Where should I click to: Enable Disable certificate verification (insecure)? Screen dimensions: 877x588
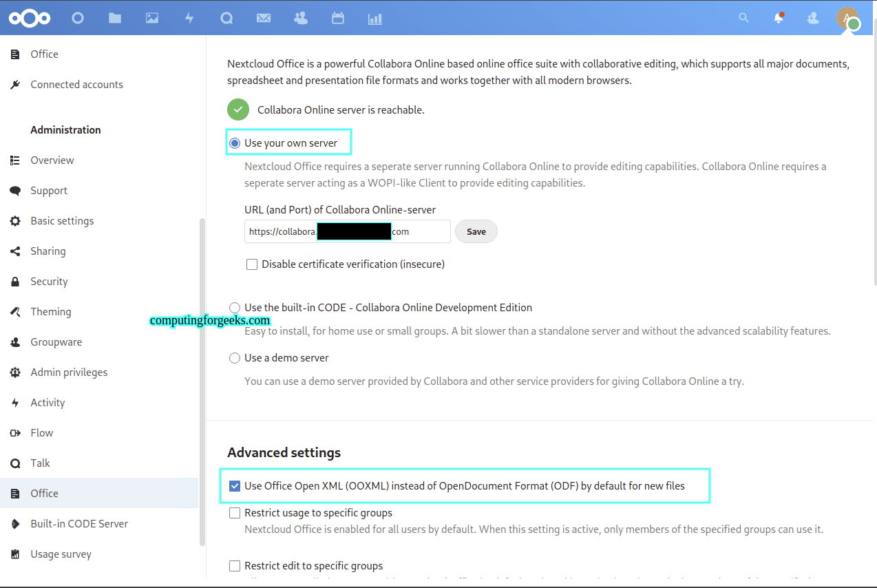tap(252, 264)
